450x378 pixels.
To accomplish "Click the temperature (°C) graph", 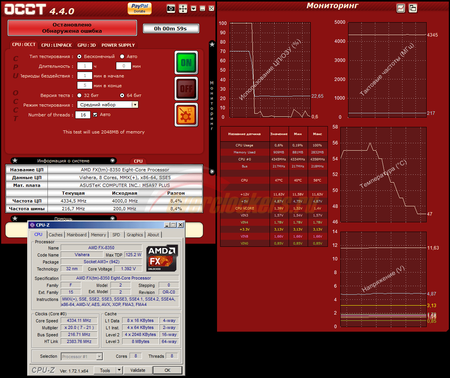I will (383, 174).
